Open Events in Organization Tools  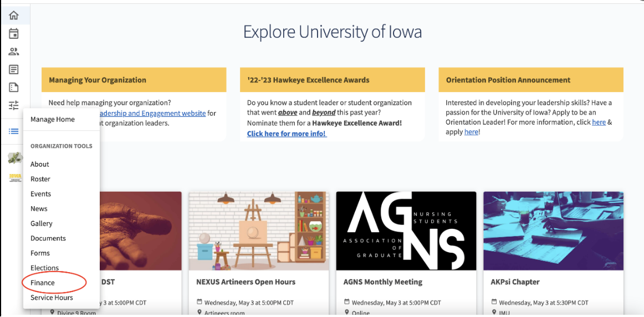point(40,194)
